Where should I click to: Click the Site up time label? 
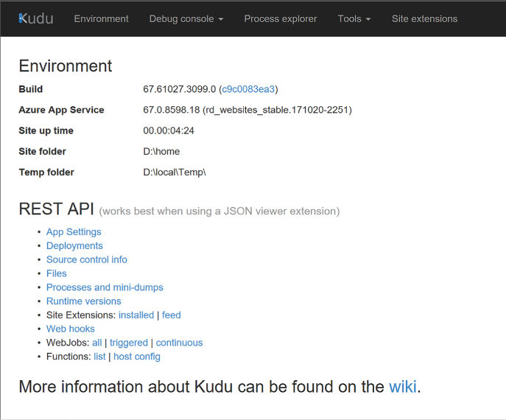pyautogui.click(x=46, y=131)
